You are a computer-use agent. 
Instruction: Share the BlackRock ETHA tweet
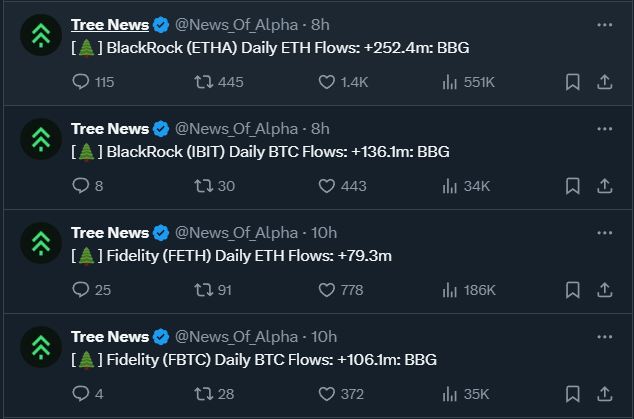point(604,82)
